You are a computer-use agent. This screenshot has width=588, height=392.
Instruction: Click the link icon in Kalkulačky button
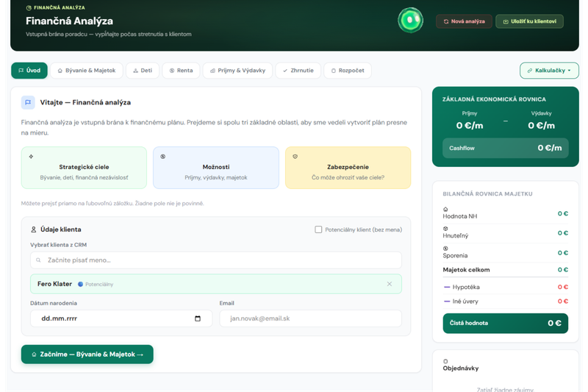coord(529,71)
